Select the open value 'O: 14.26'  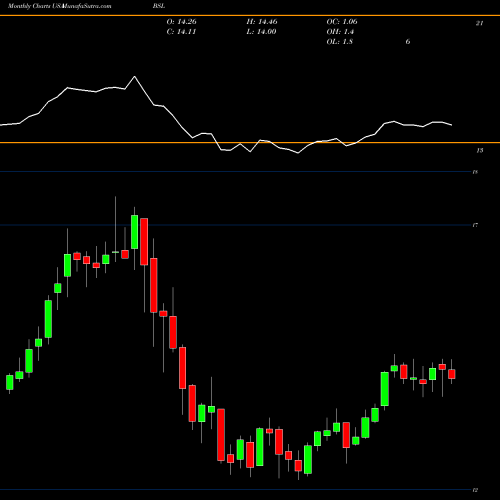pos(182,22)
